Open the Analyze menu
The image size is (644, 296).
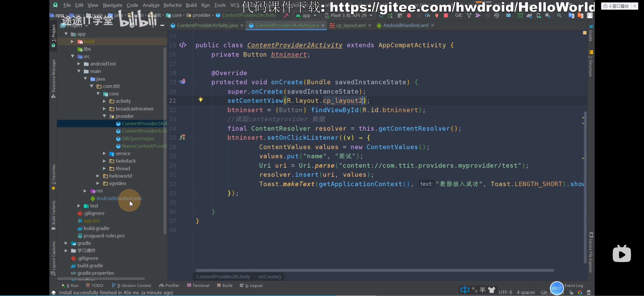[151, 5]
